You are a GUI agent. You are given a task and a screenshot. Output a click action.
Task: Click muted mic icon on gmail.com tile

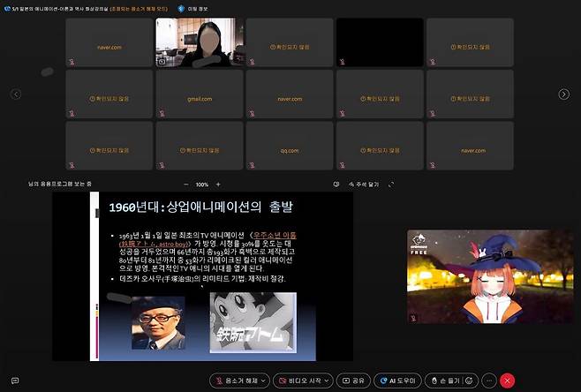[x=162, y=113]
